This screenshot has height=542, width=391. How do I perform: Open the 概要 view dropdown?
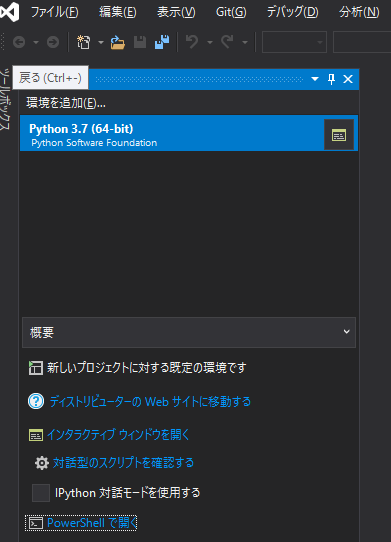189,333
